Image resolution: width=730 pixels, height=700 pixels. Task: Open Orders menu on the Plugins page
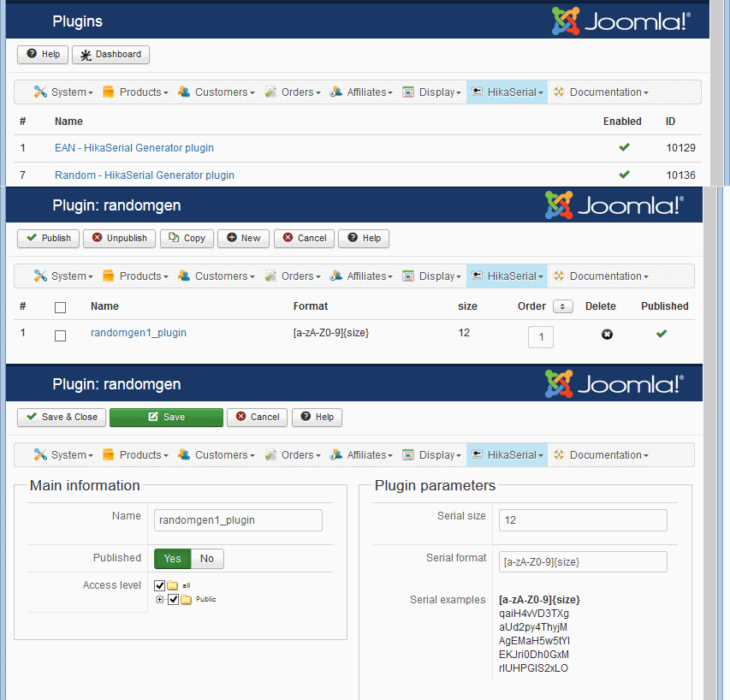[293, 92]
